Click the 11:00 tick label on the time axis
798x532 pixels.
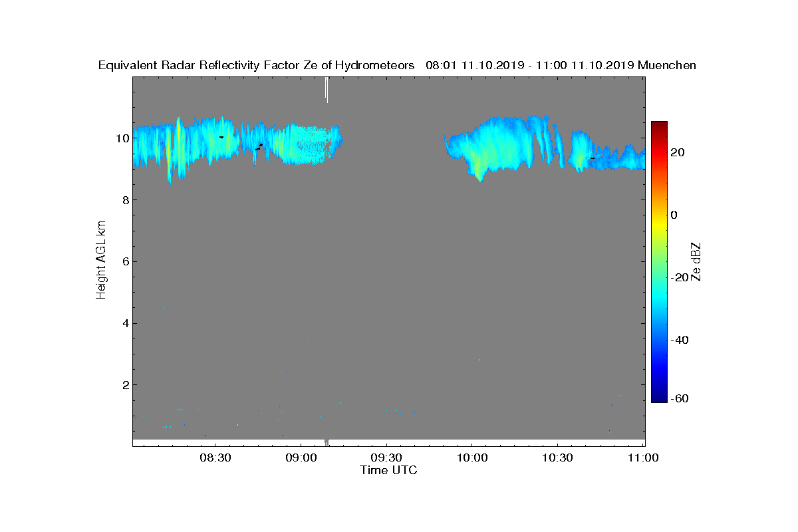643,458
